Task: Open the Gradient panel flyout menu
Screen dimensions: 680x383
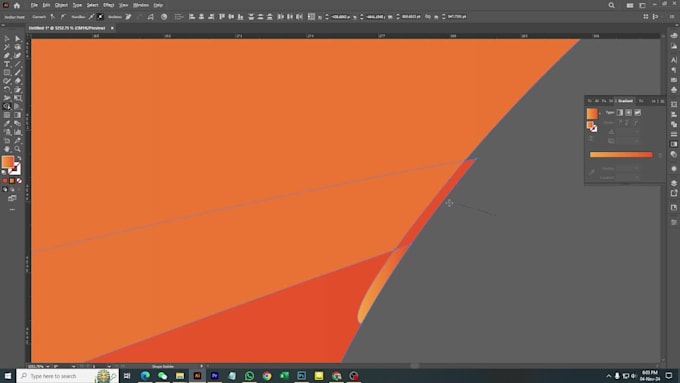Action: tap(662, 101)
